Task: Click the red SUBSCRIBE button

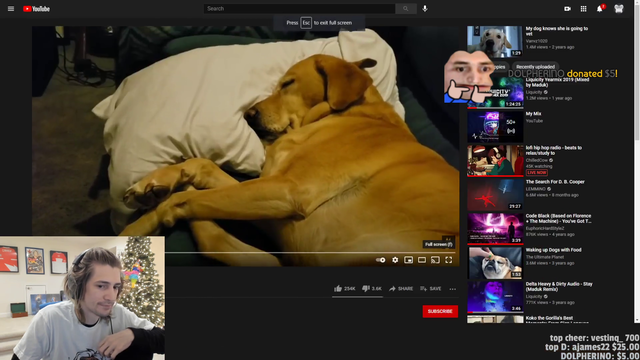Action: 440,311
